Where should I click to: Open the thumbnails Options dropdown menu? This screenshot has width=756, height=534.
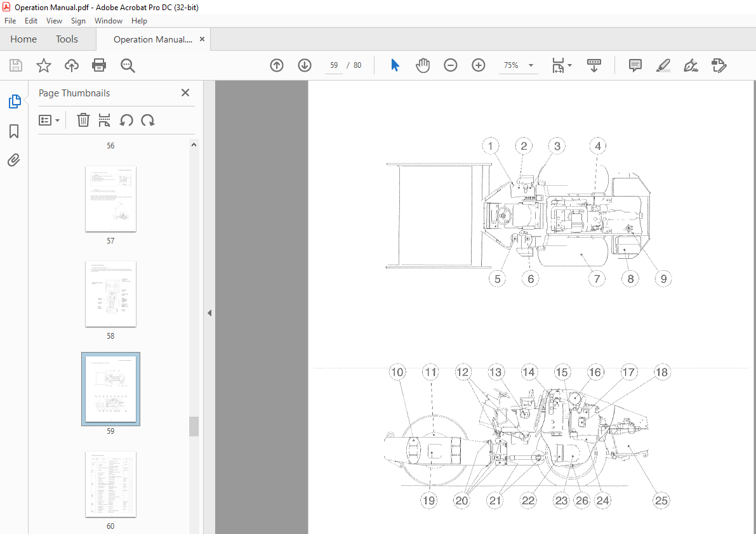49,120
